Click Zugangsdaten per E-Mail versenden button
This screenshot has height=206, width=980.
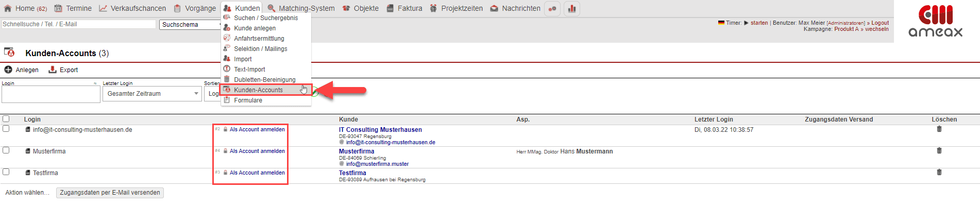110,193
